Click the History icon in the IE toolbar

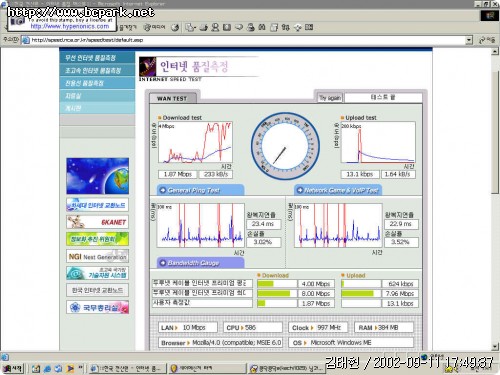[175, 28]
